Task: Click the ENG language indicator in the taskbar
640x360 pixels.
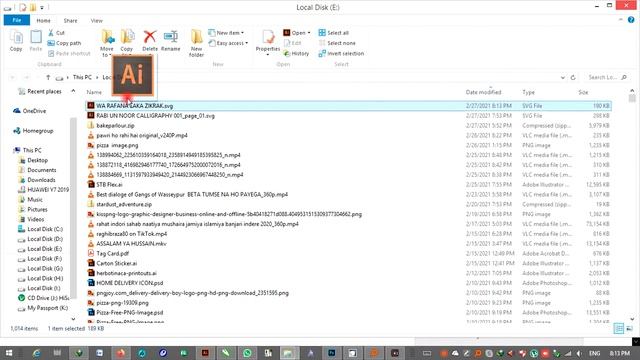Action: (x=595, y=353)
